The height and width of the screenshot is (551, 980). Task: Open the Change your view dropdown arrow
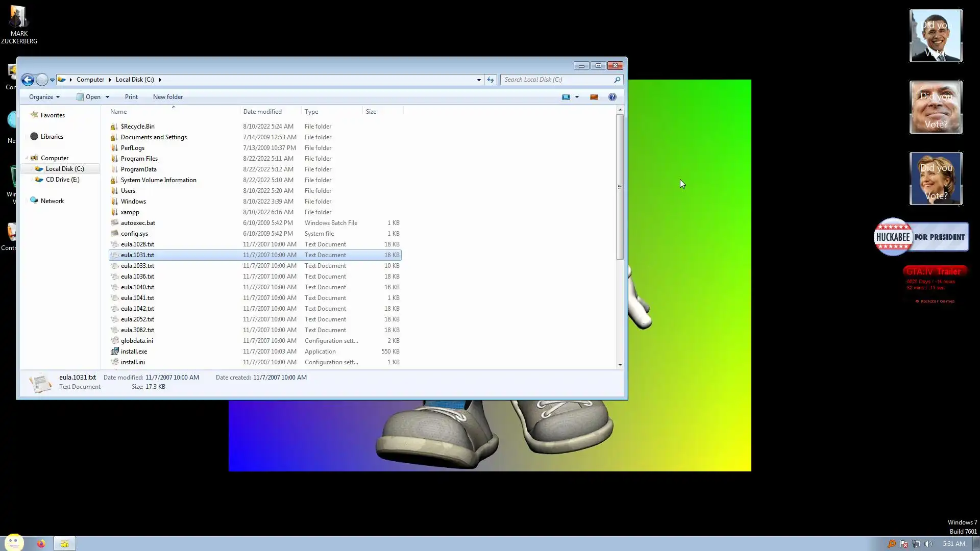(577, 97)
